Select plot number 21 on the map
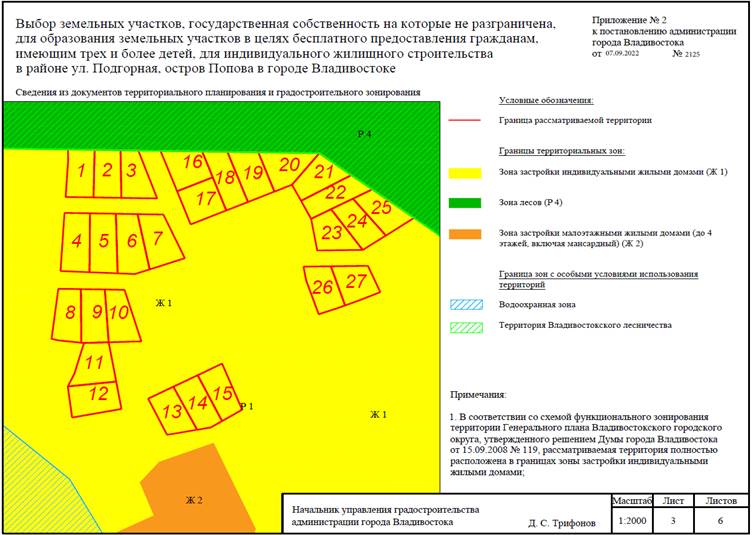Image resolution: width=752 pixels, height=535 pixels. pyautogui.click(x=322, y=174)
